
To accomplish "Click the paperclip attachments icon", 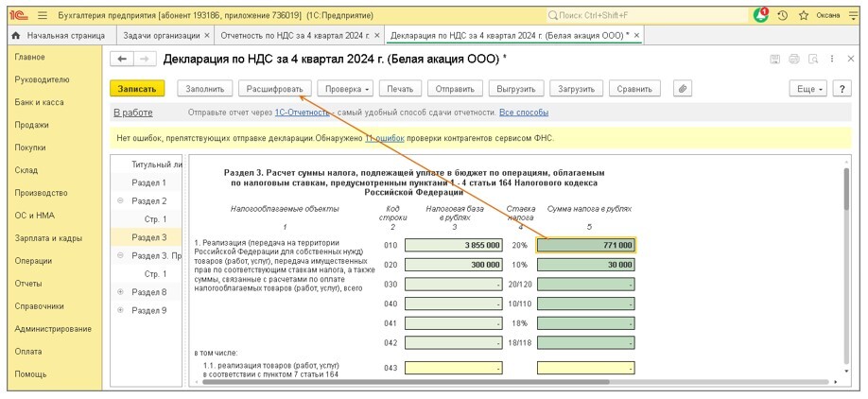I will click(x=681, y=89).
